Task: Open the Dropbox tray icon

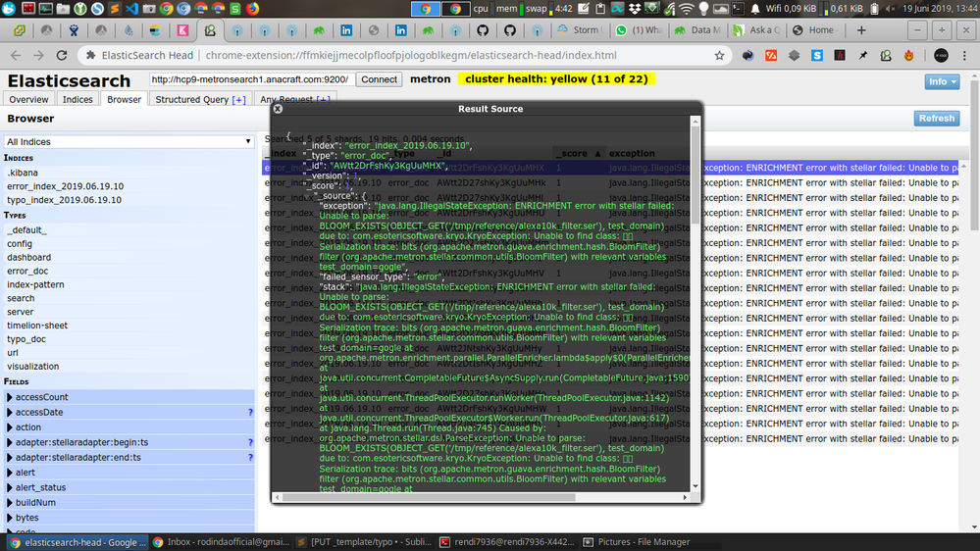Action: tap(635, 9)
